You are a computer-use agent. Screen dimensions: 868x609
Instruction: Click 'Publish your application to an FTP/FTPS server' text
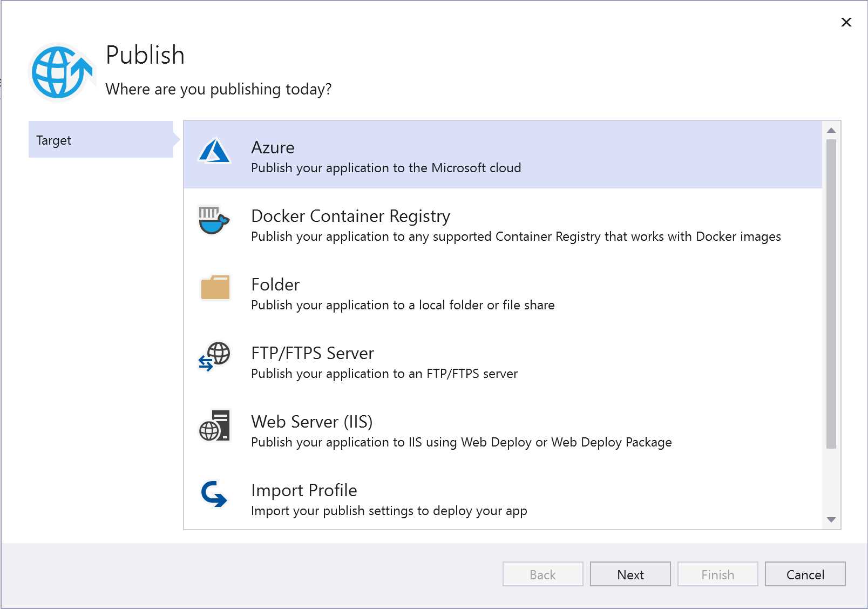(384, 374)
